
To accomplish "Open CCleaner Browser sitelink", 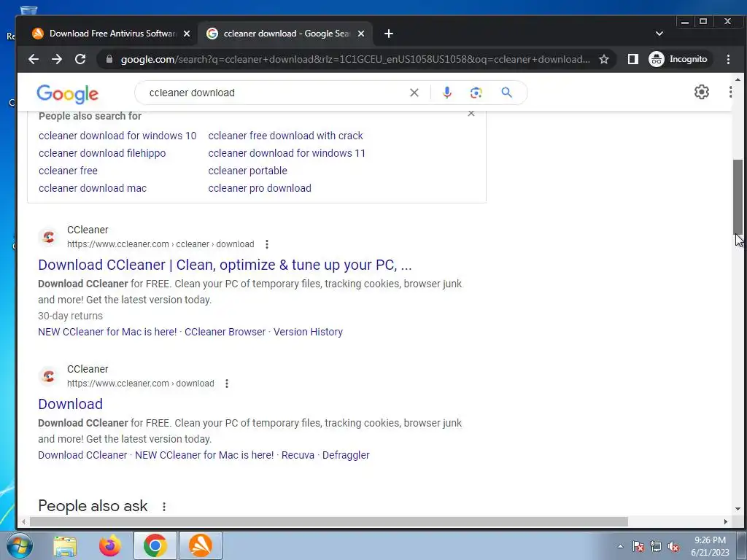I will [225, 332].
